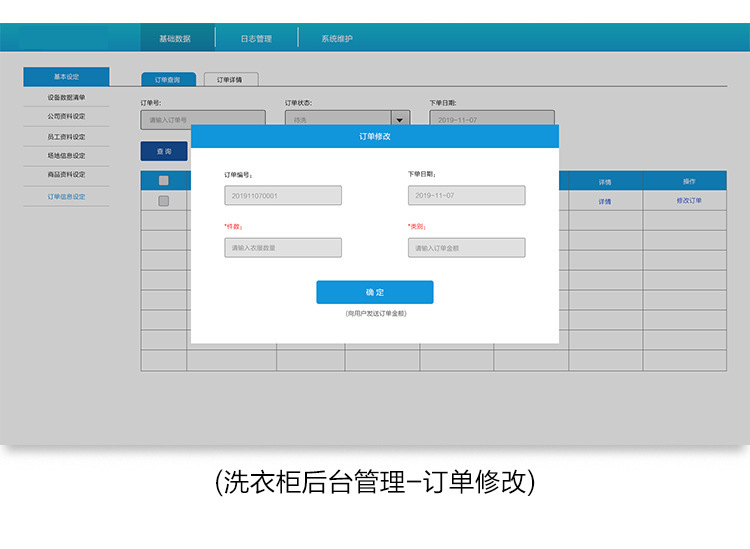Open the 订单状态 dropdown arrow
The width and height of the screenshot is (750, 549).
click(400, 119)
